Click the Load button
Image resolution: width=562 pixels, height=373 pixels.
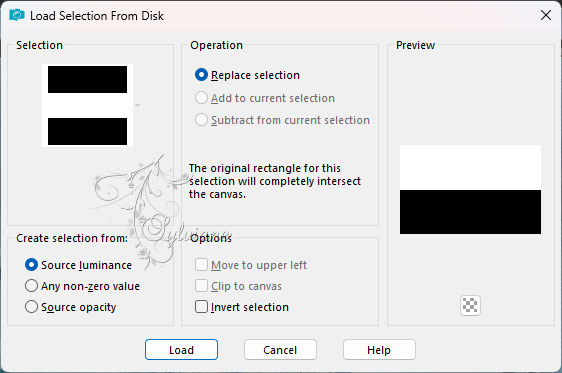(181, 350)
